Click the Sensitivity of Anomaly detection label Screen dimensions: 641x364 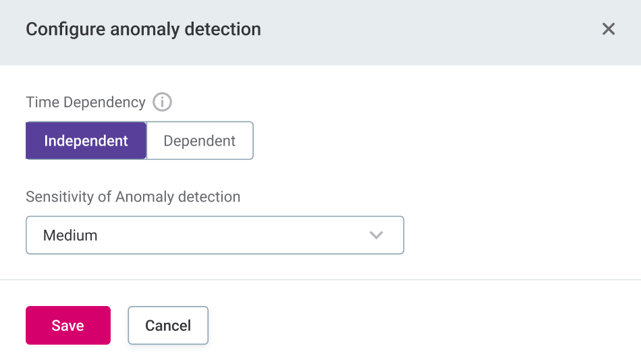(133, 197)
